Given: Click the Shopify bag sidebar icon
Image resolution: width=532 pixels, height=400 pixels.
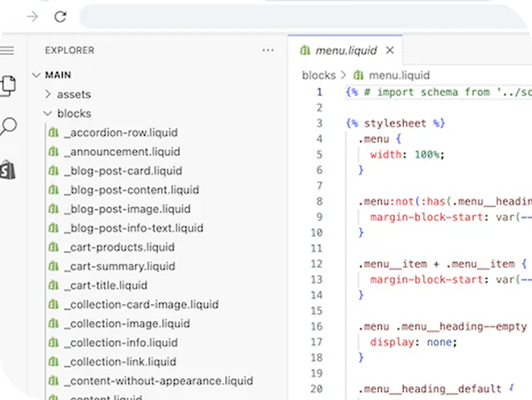Looking at the screenshot, I should [x=8, y=169].
